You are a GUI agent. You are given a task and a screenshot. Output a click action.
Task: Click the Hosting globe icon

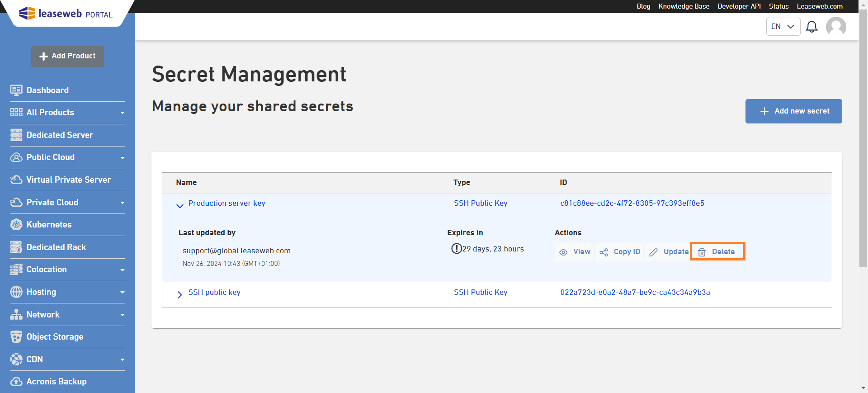coord(16,292)
